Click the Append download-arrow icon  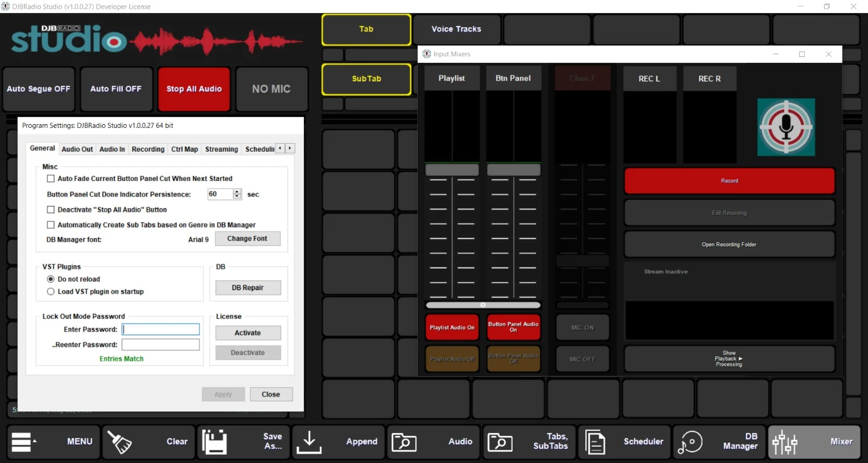point(309,442)
